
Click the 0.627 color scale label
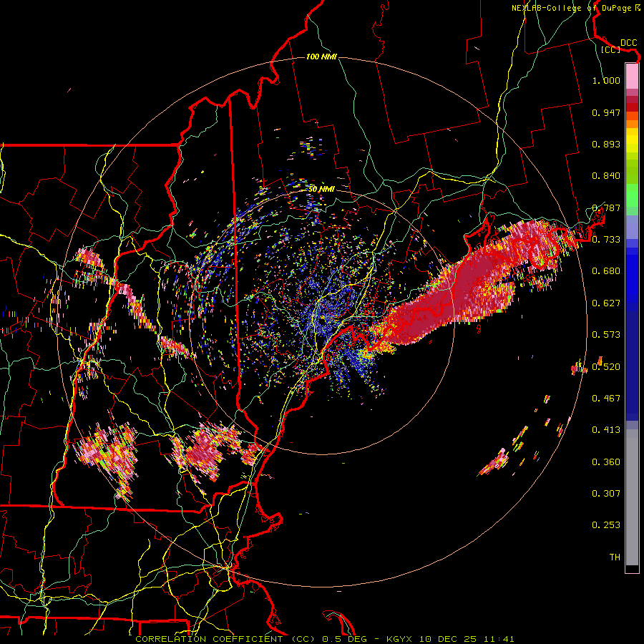pos(606,303)
